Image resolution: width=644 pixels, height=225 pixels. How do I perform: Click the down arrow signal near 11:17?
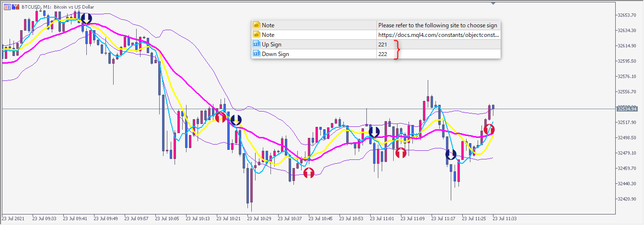(451, 155)
